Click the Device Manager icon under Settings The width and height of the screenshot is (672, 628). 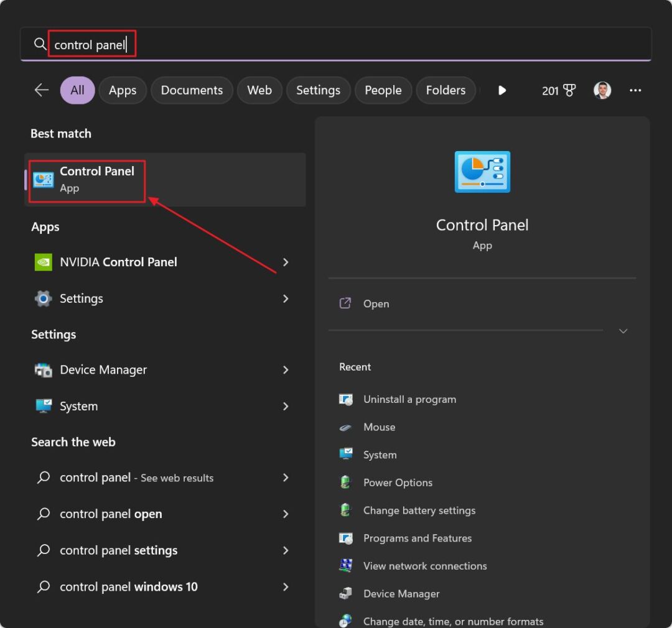44,370
